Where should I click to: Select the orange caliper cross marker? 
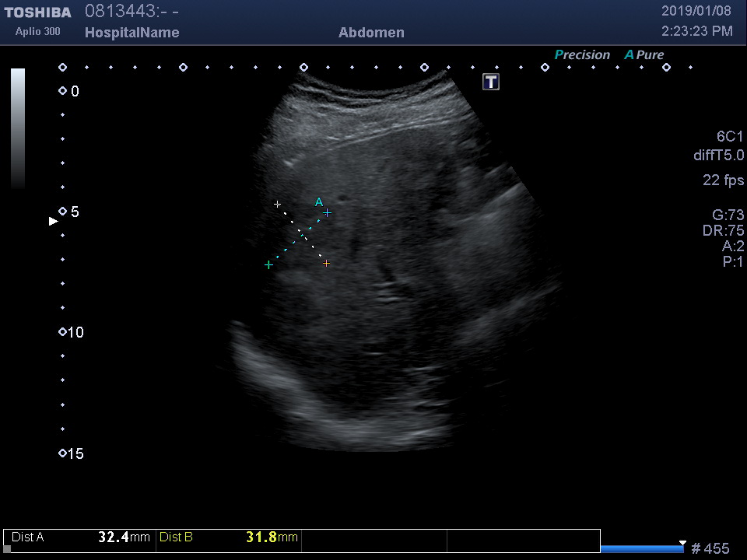(326, 264)
